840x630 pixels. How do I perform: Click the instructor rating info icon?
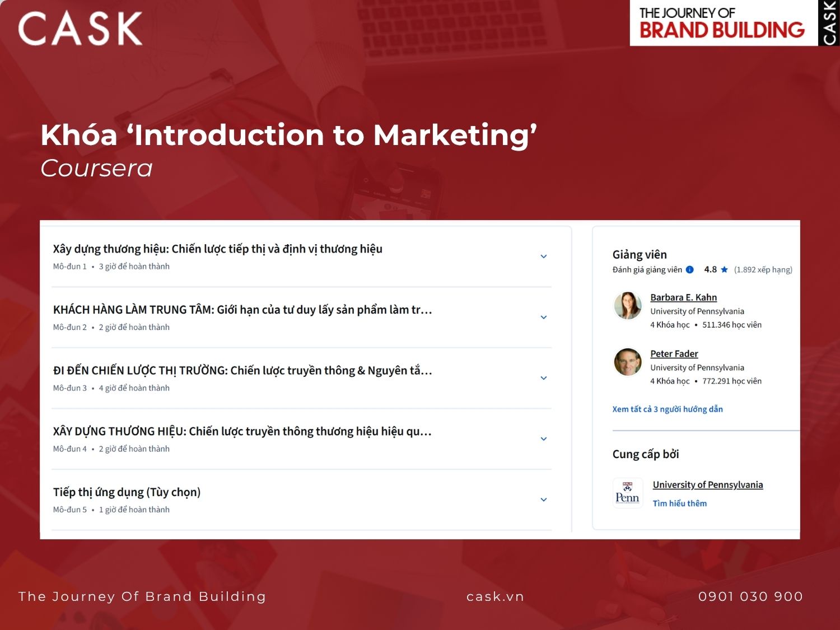click(690, 269)
